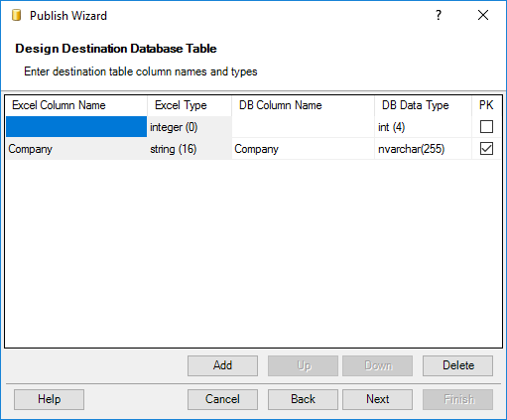Open the nvarchar(255) data type cell
This screenshot has height=420, width=507.
click(423, 149)
